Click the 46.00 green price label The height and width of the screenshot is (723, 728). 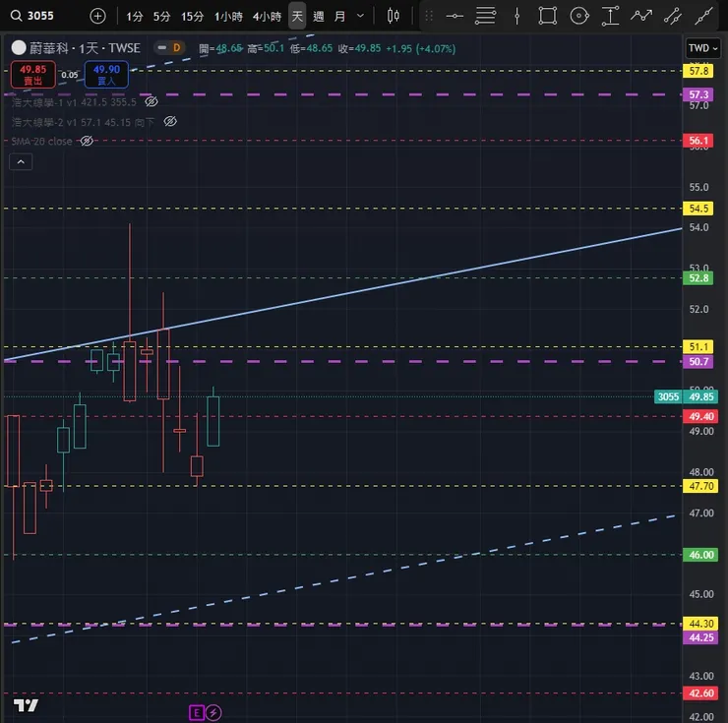click(700, 555)
